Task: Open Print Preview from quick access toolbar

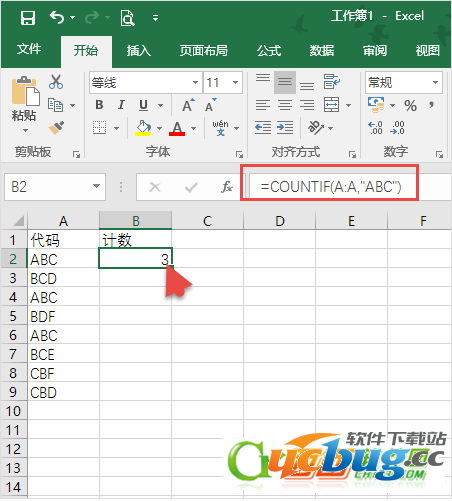Action: pyautogui.click(x=127, y=18)
